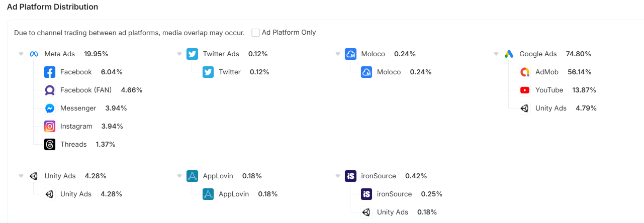644x223 pixels.
Task: Collapse the Google Ads group arrow
Action: coord(496,54)
